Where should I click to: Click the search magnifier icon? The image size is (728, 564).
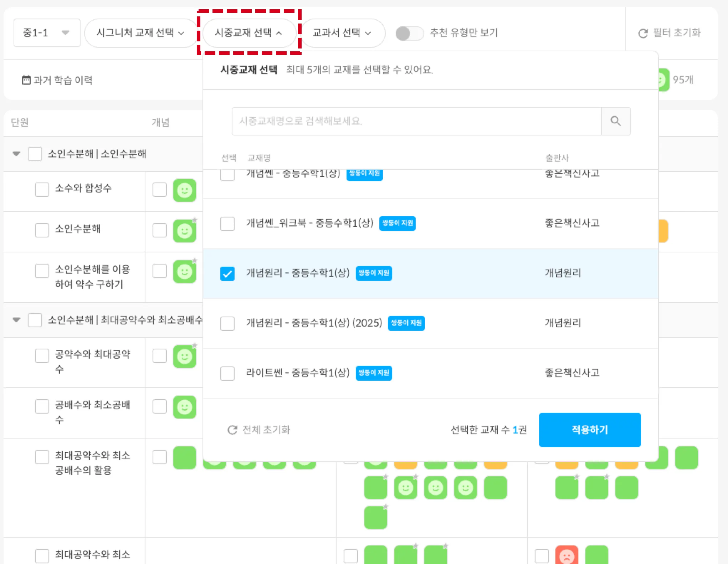point(616,121)
